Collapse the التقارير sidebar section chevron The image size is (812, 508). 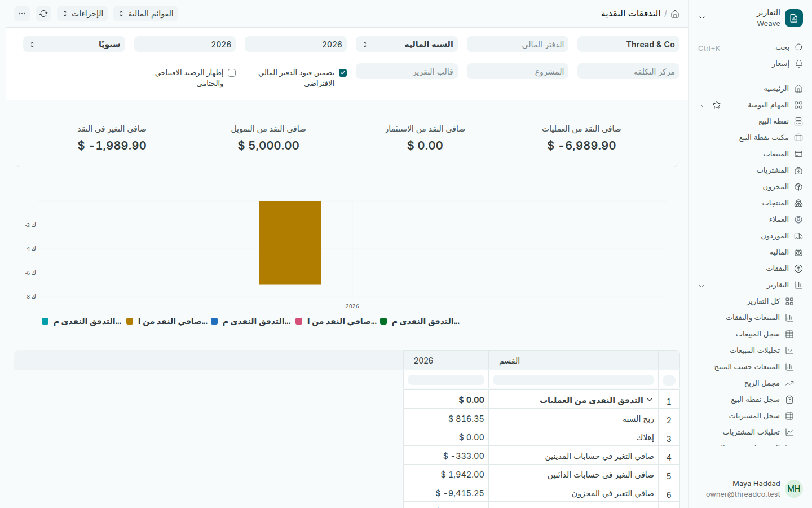coord(701,286)
